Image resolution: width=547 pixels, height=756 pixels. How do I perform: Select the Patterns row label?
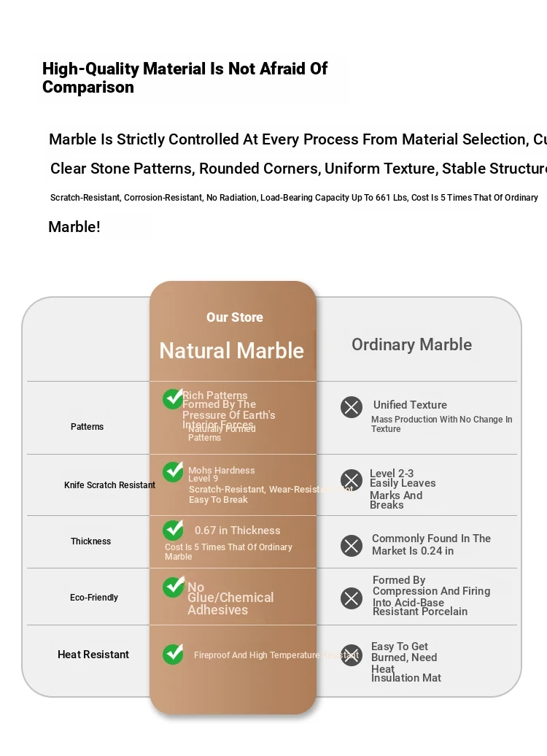pyautogui.click(x=87, y=427)
